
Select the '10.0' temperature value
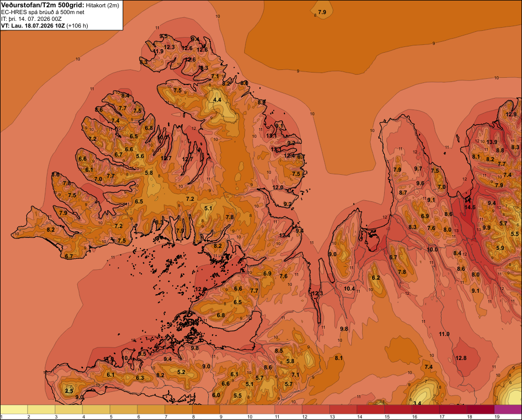point(432,249)
